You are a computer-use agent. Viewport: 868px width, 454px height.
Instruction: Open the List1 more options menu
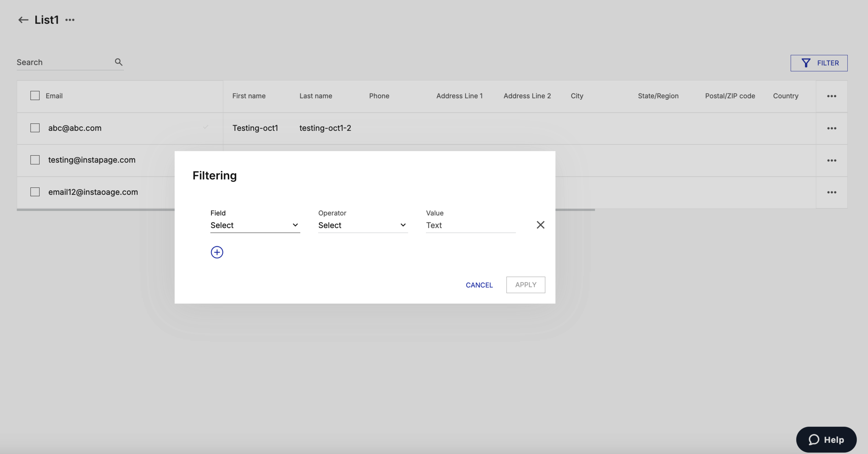70,20
